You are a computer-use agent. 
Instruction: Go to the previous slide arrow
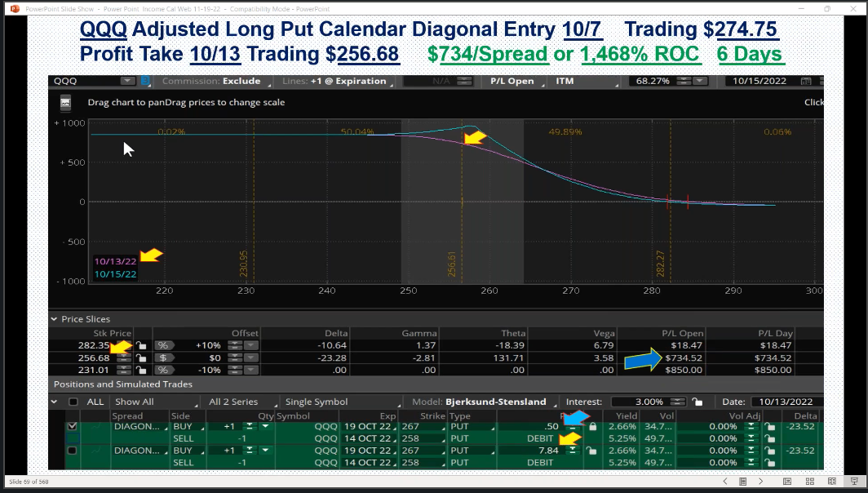point(725,482)
